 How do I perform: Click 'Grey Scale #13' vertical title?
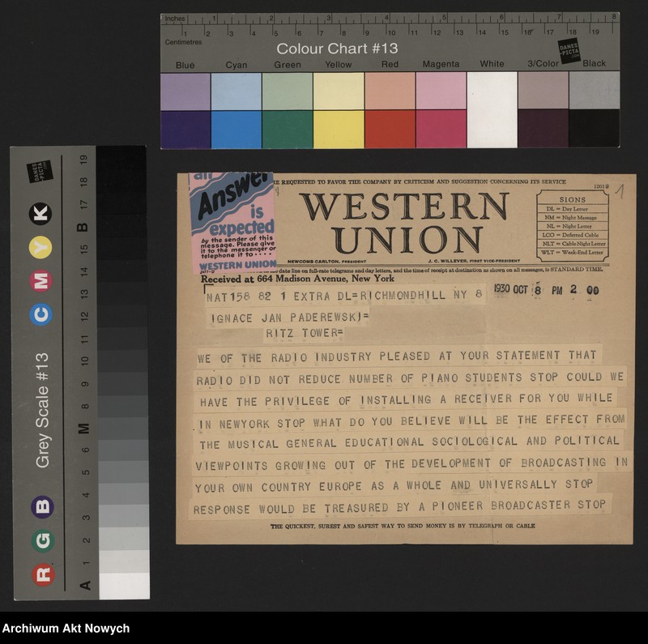(x=42, y=410)
